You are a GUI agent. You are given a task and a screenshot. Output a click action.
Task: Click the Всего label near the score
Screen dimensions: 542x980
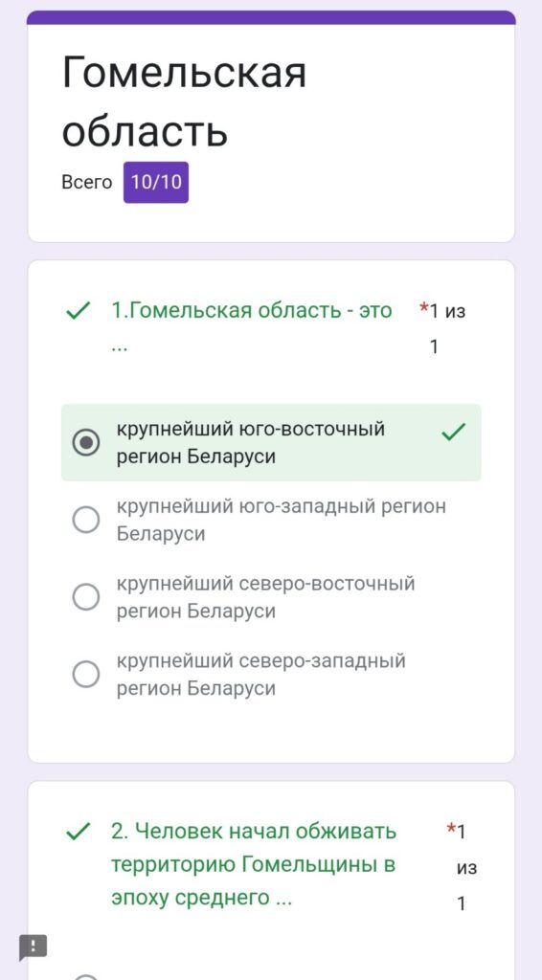point(87,183)
